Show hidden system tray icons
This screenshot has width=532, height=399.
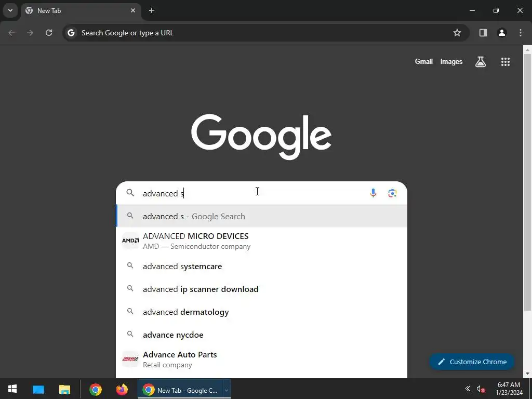(x=468, y=389)
